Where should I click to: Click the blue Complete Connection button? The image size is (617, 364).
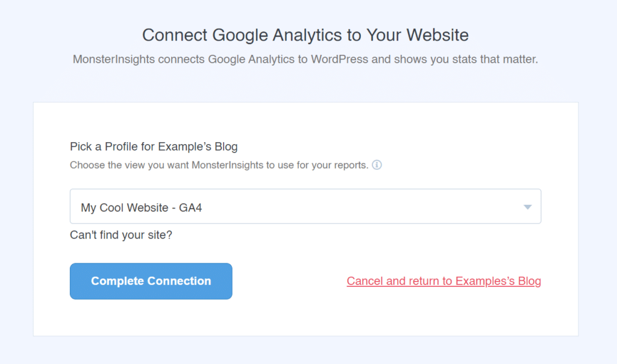coord(151,281)
